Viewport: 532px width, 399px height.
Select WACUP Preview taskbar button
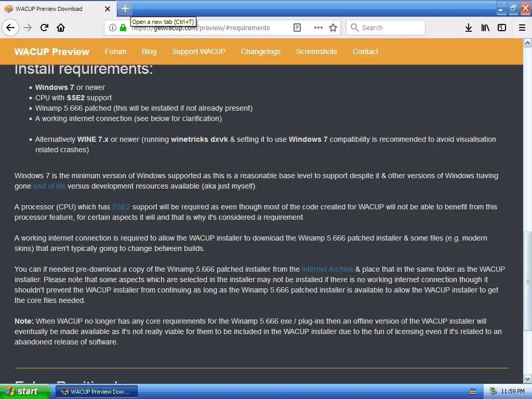point(96,392)
